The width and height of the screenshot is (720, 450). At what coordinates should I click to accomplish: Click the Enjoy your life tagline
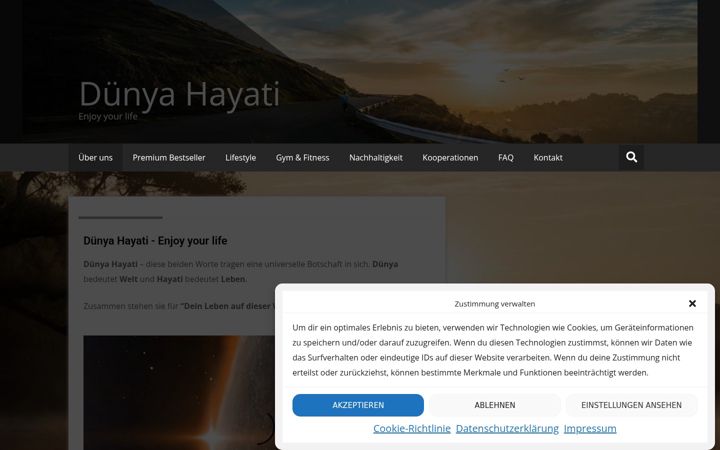point(108,117)
